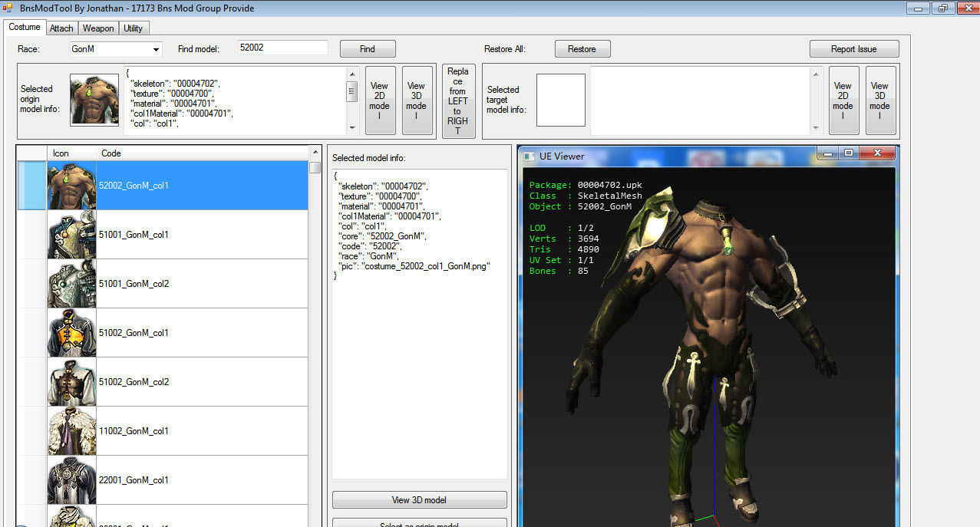
Task: Open the Race dropdown showing GonM
Action: (115, 49)
